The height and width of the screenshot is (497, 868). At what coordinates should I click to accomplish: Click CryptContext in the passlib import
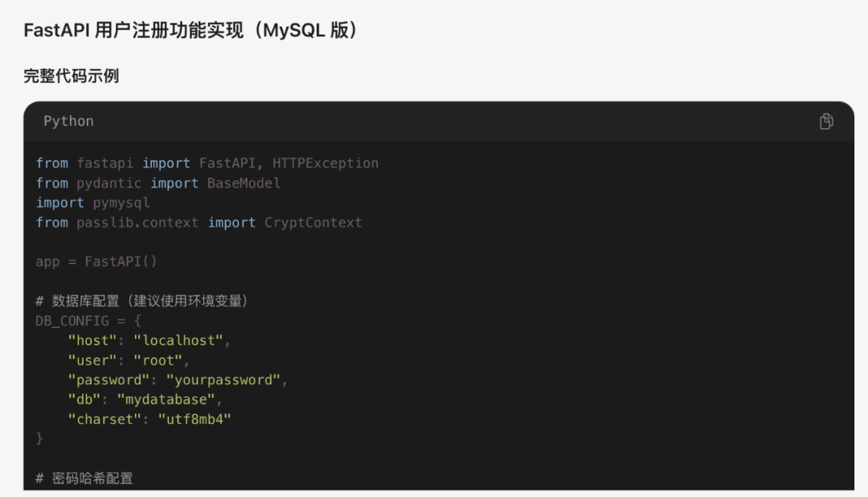coord(313,223)
